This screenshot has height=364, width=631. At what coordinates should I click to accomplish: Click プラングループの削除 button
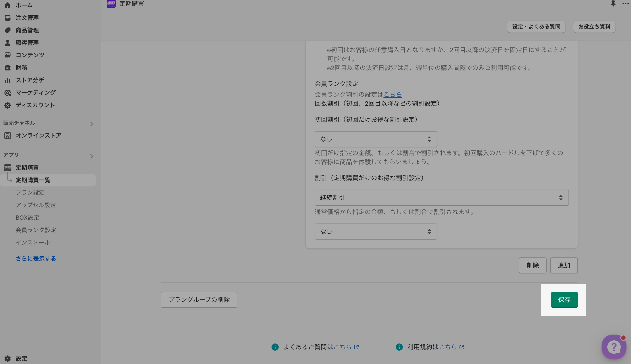tap(199, 300)
